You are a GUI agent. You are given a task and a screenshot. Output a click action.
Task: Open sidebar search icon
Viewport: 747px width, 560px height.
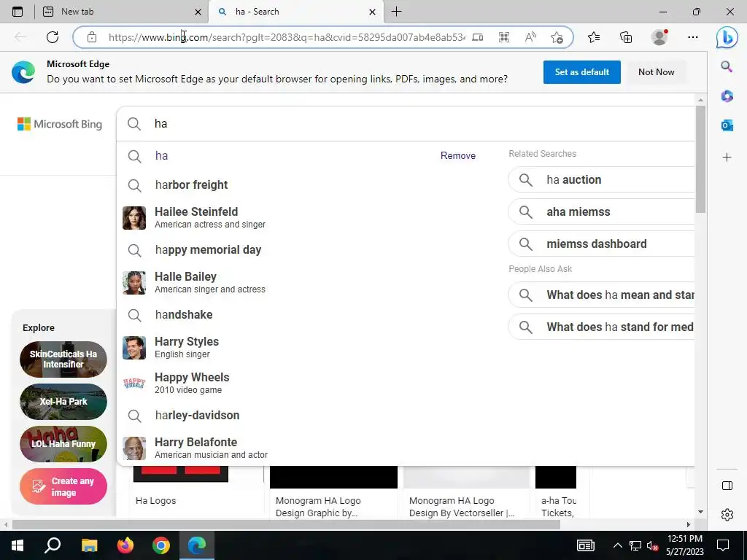pos(727,66)
